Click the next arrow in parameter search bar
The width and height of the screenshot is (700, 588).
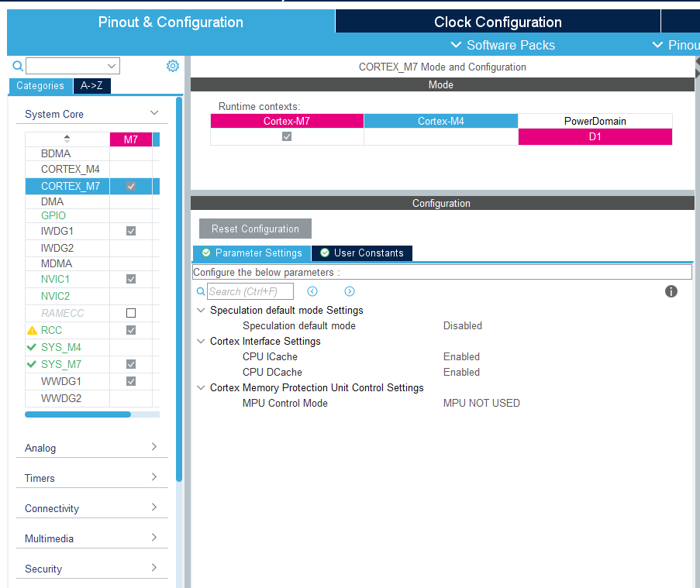(349, 291)
